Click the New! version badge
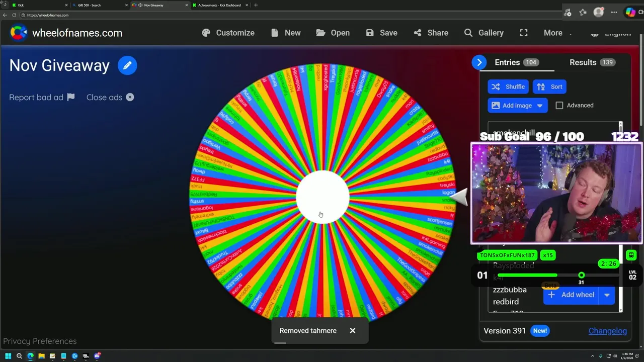 [540, 331]
